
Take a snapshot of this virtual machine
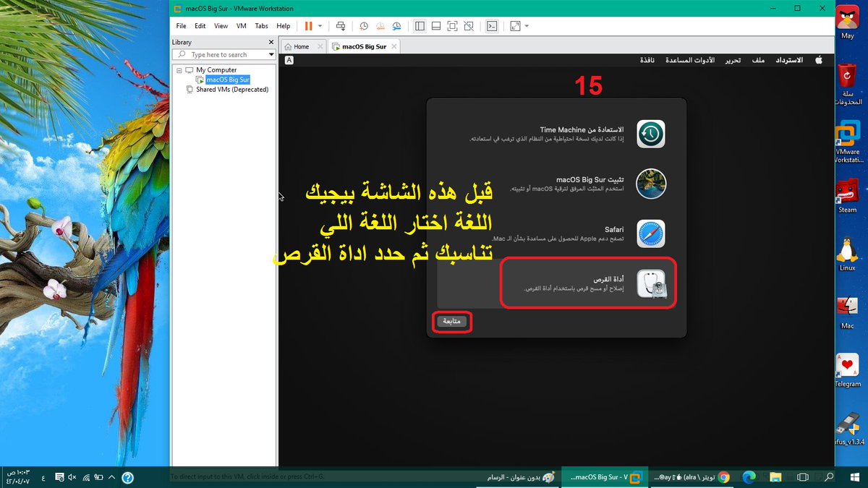(x=364, y=26)
